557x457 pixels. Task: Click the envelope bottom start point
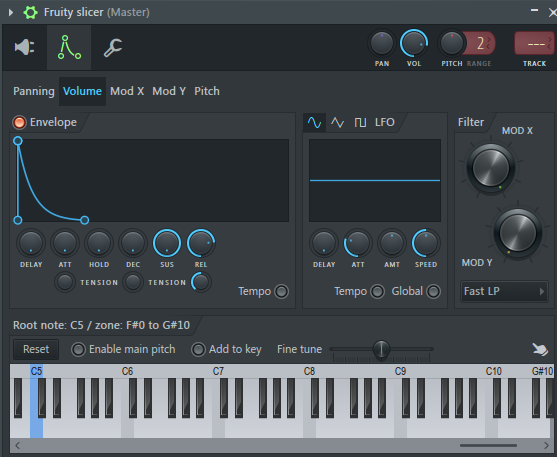(x=18, y=220)
